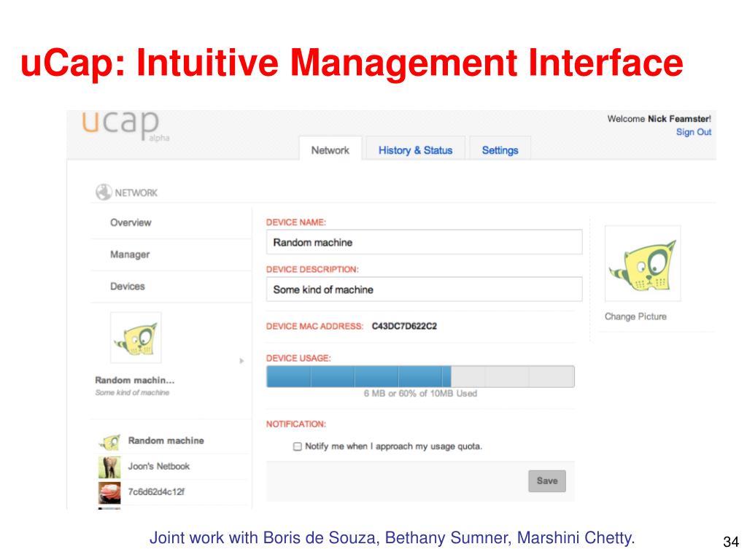Open the Settings tab
747x560 pixels.
point(500,150)
